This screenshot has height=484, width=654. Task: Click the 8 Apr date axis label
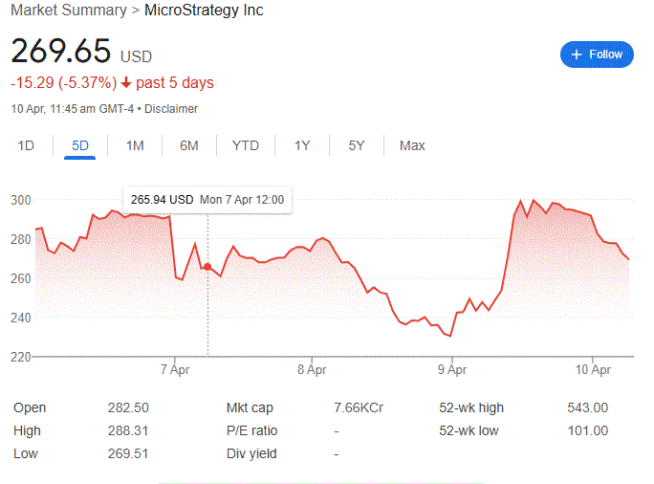[312, 370]
